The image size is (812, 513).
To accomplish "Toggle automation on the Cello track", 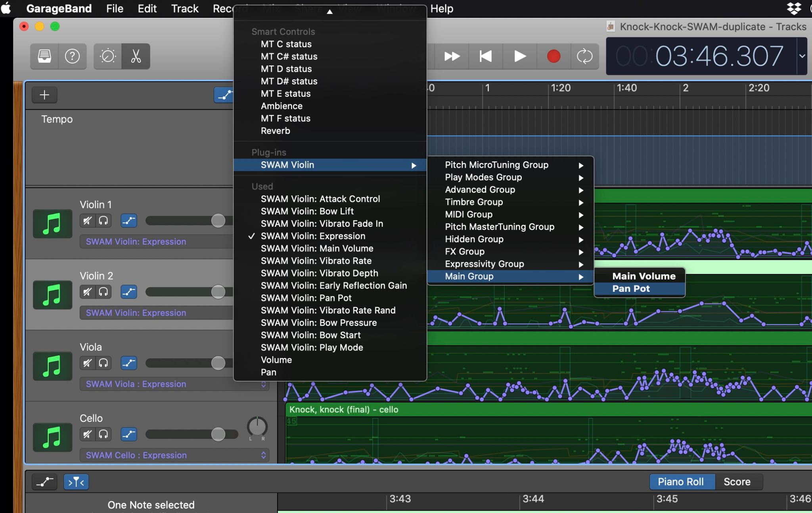I will (129, 434).
